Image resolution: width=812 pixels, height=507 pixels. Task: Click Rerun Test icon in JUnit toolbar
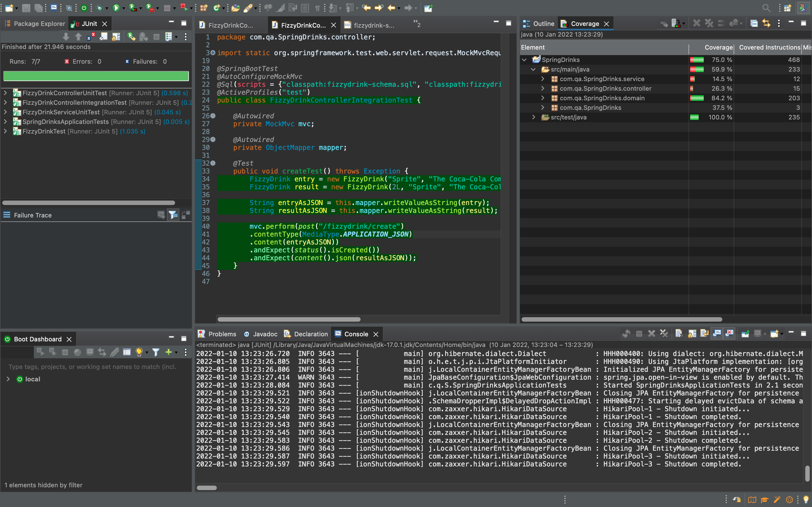[x=131, y=37]
